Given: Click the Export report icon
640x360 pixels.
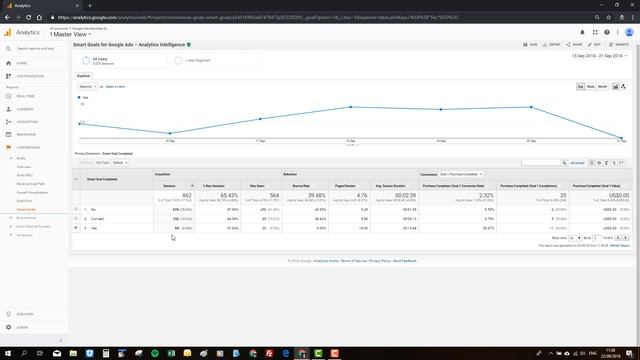Looking at the screenshot, I should [x=545, y=44].
